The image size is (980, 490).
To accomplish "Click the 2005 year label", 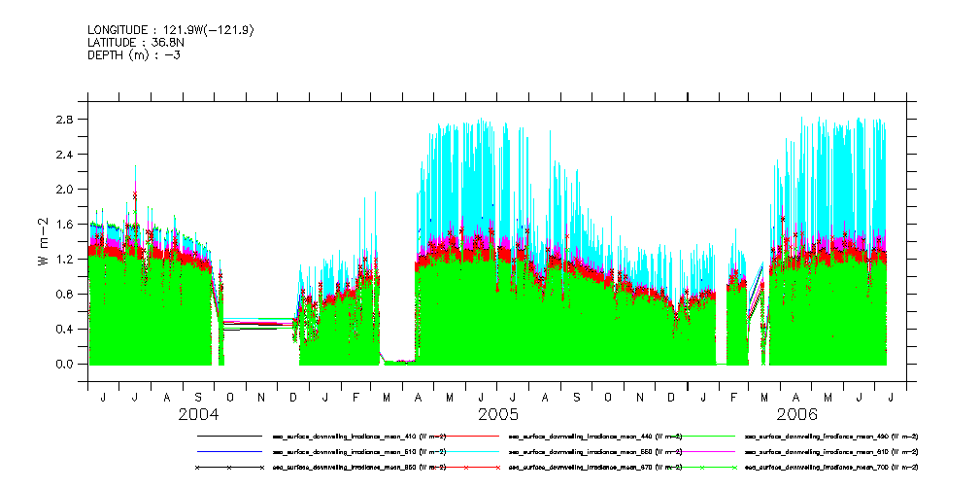I will [x=498, y=414].
